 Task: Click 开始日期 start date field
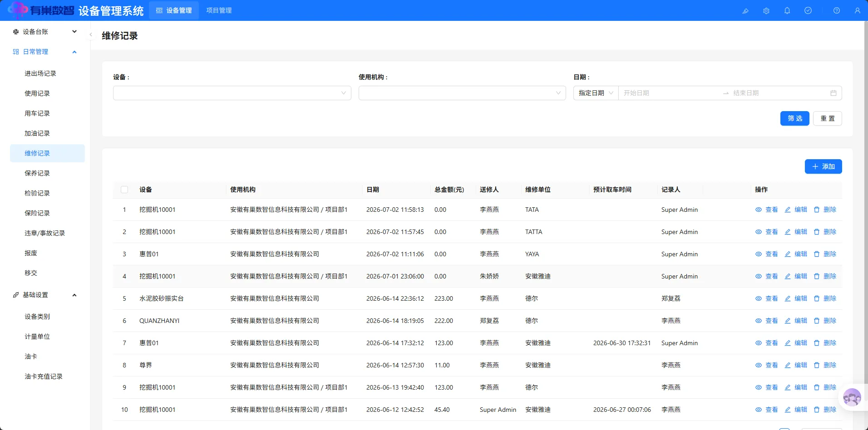pos(670,93)
